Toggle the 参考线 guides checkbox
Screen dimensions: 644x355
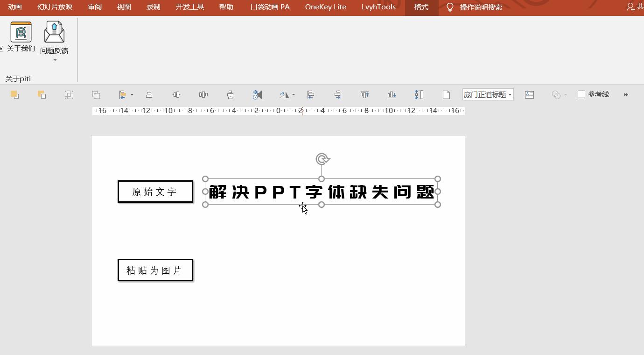[581, 94]
